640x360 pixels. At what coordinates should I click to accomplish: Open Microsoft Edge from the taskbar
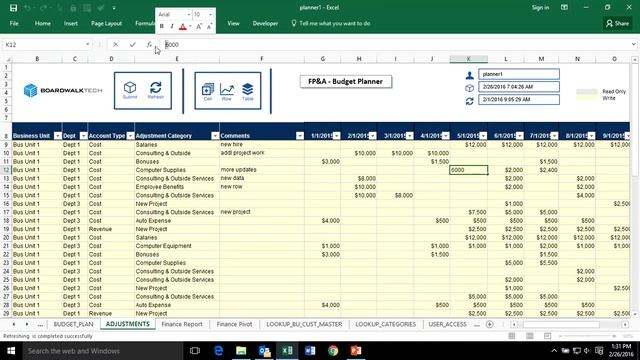(x=218, y=351)
